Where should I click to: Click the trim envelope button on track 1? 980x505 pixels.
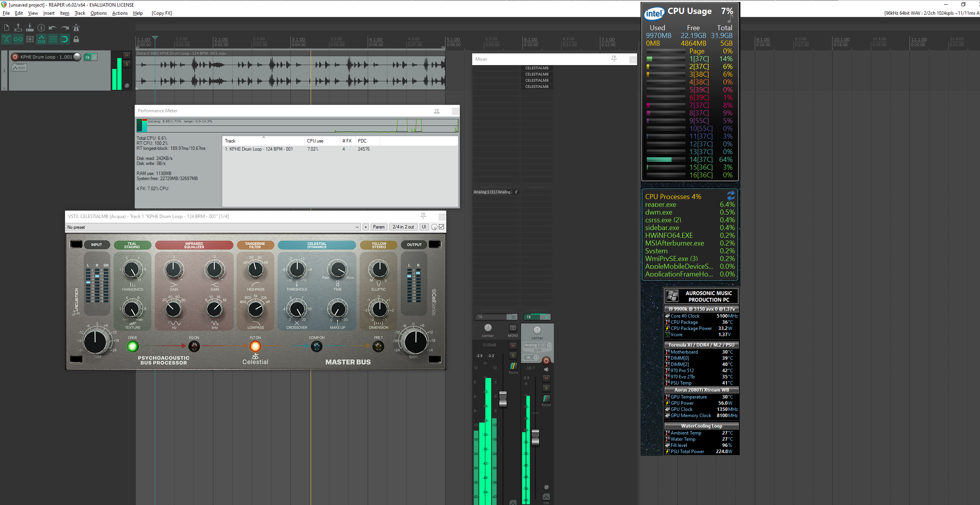pos(19,68)
